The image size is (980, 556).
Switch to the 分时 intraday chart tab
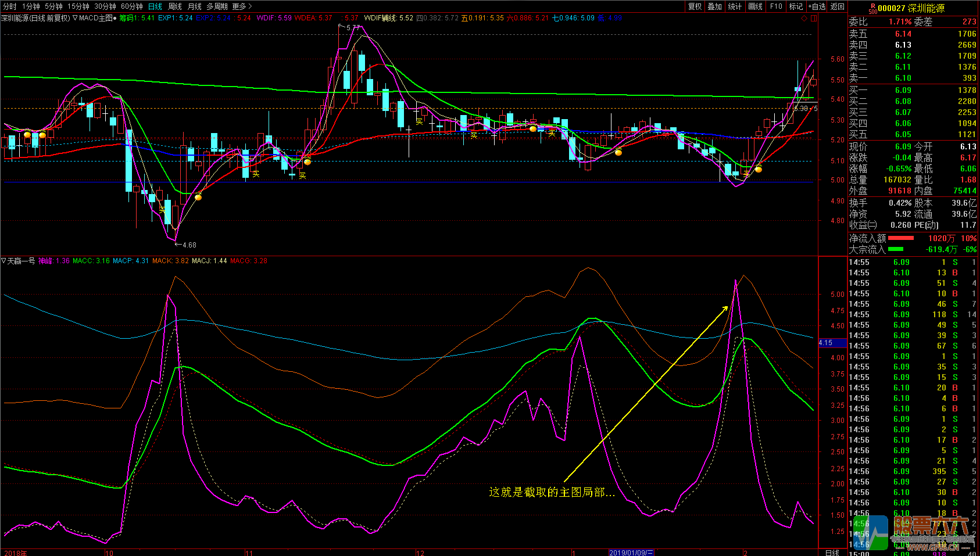(x=10, y=6)
